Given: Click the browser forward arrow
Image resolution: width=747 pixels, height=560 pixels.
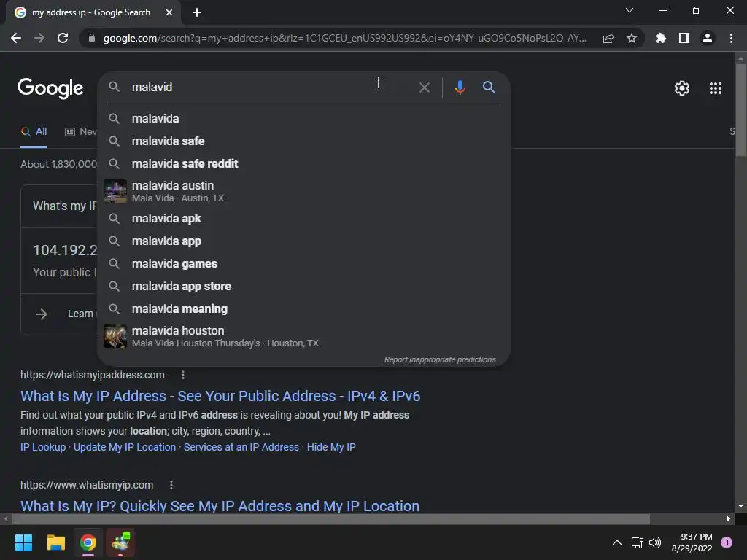Looking at the screenshot, I should click(x=39, y=38).
